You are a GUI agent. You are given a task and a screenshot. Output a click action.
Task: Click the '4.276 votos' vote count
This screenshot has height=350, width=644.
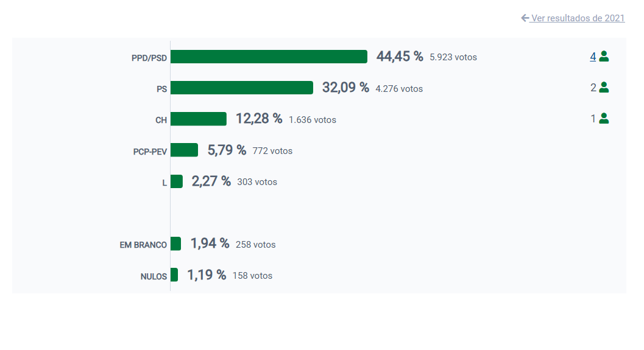[399, 89]
